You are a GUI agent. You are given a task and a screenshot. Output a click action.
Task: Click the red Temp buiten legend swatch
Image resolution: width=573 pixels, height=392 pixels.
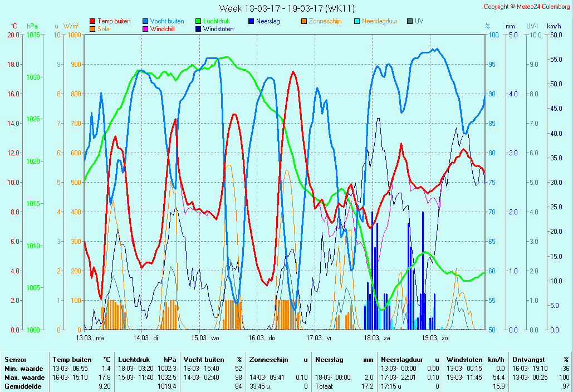(92, 21)
